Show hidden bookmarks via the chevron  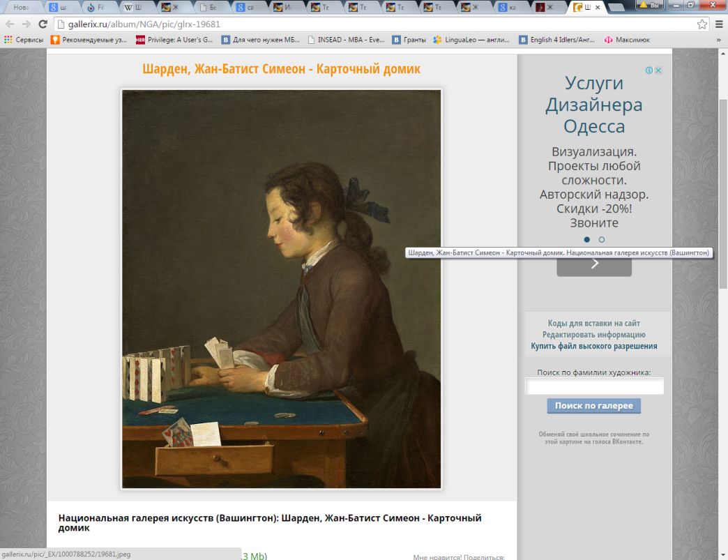[x=719, y=40]
